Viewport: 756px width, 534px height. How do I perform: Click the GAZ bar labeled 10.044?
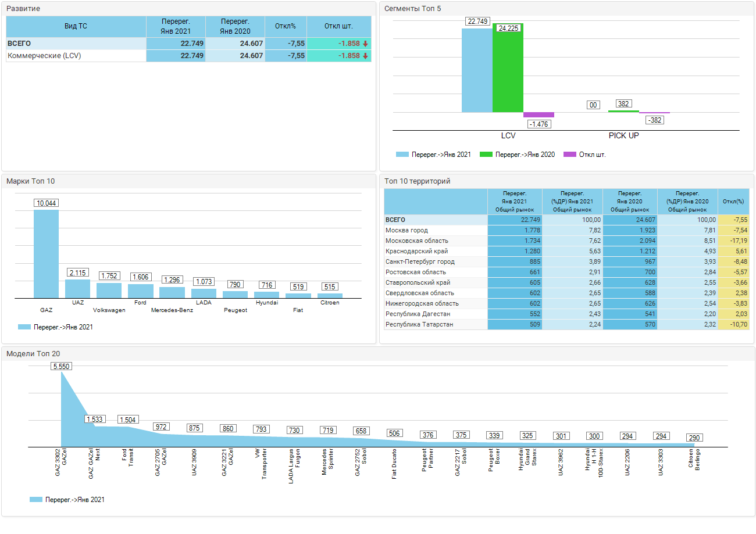tap(46, 254)
